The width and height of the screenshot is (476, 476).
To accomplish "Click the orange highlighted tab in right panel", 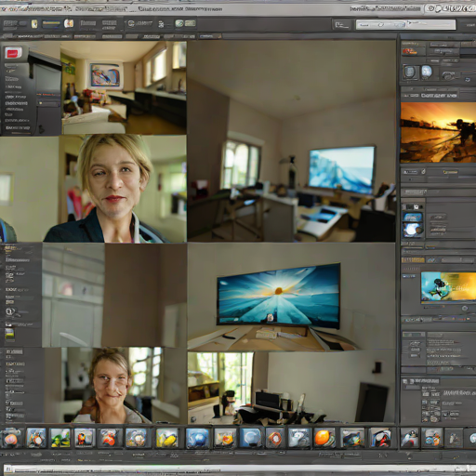I will coord(413,259).
